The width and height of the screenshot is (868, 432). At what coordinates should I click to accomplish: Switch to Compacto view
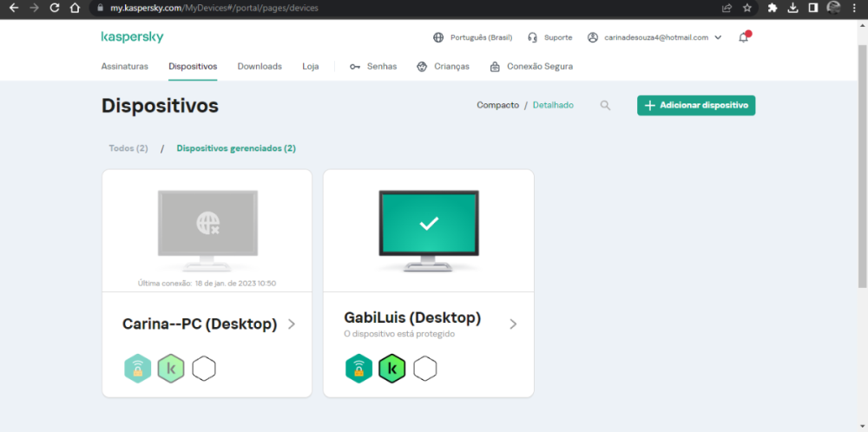click(497, 105)
